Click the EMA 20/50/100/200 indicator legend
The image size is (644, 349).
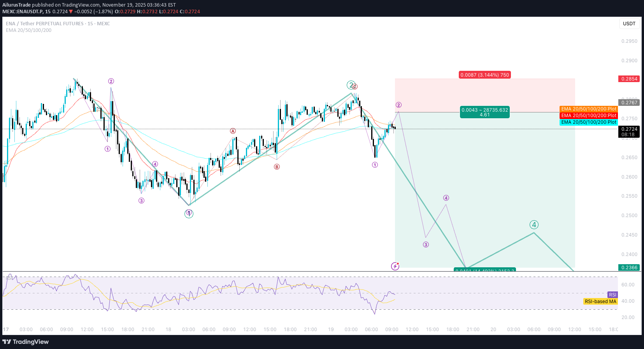point(28,30)
